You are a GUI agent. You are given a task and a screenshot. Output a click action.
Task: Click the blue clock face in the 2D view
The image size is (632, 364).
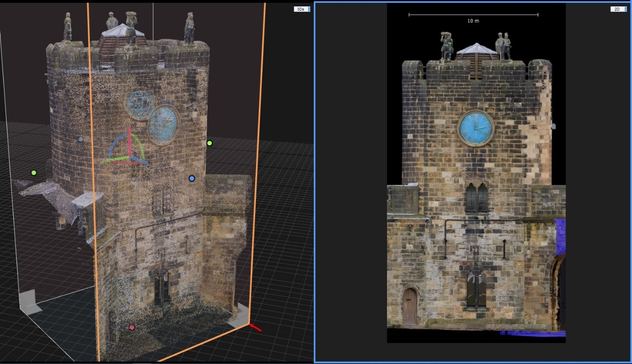coord(476,128)
